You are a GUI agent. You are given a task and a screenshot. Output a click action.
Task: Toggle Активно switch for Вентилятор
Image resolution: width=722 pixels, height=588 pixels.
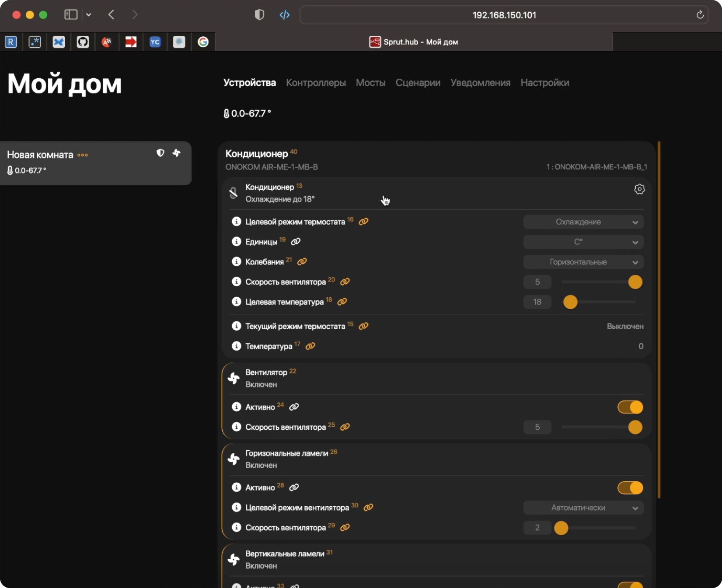point(630,407)
